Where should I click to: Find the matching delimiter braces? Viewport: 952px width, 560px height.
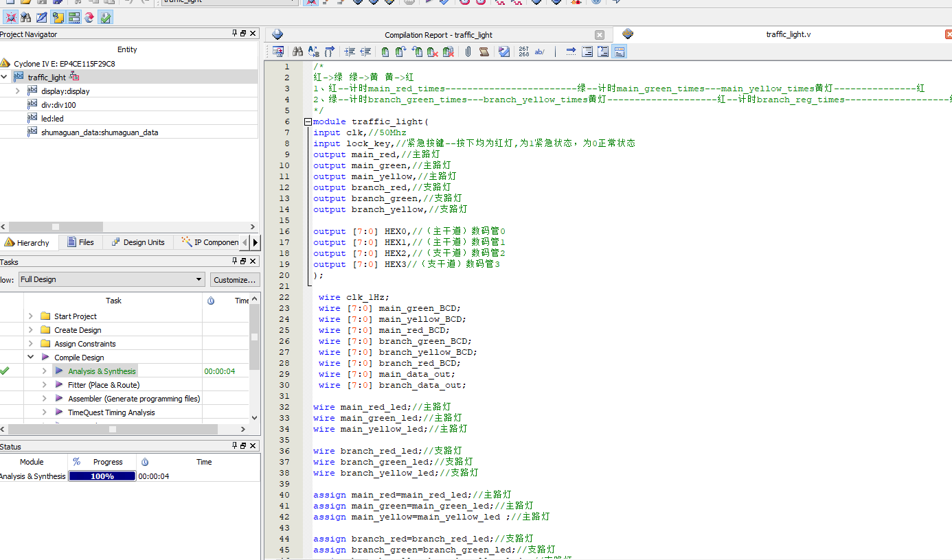(330, 51)
